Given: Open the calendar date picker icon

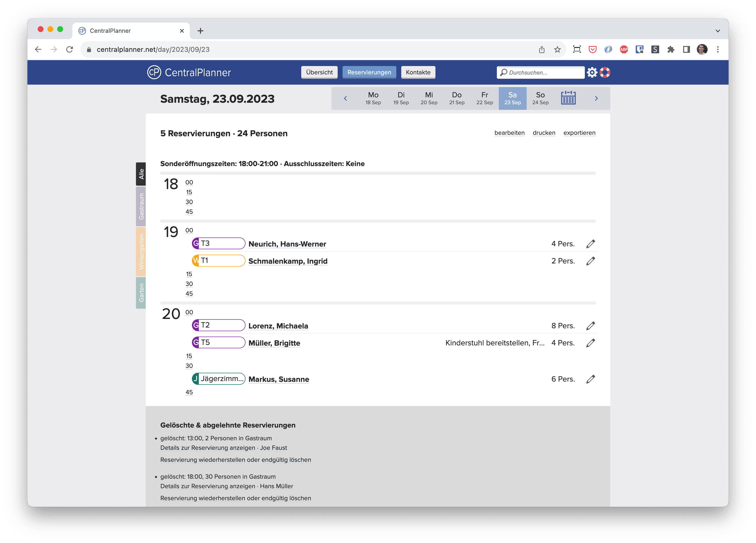Looking at the screenshot, I should 568,98.
